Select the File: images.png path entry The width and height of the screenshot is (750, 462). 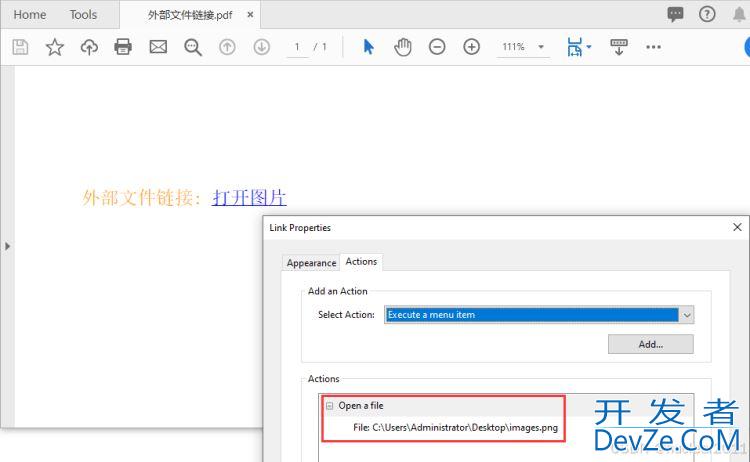tap(455, 428)
